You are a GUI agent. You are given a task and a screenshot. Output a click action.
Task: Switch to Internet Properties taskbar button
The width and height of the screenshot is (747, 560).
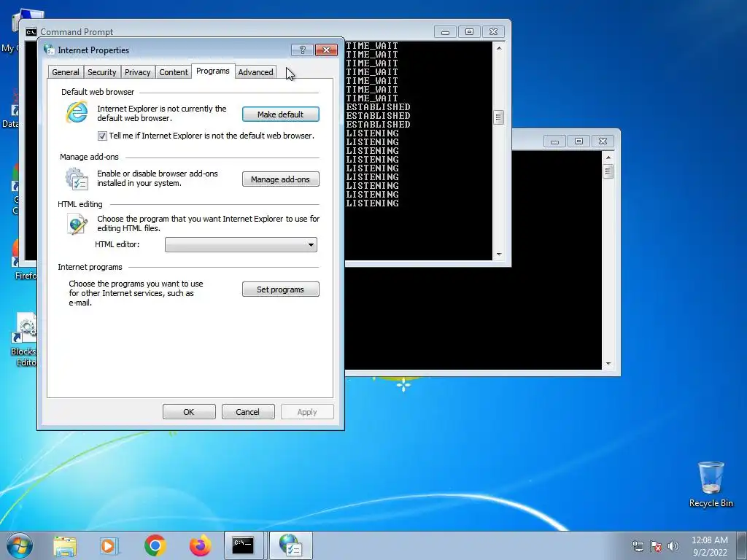pyautogui.click(x=290, y=545)
